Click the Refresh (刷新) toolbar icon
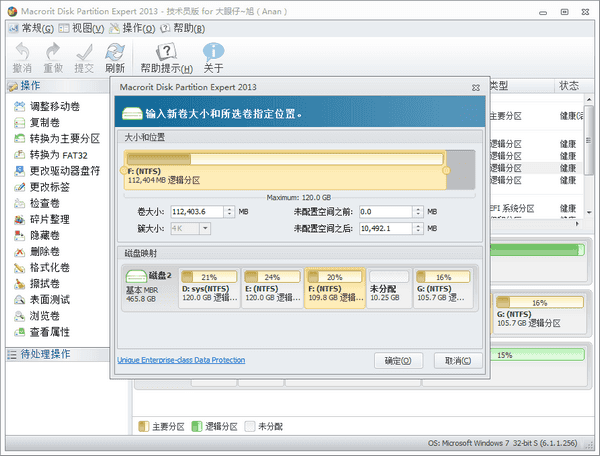This screenshot has width=600, height=456. (115, 58)
